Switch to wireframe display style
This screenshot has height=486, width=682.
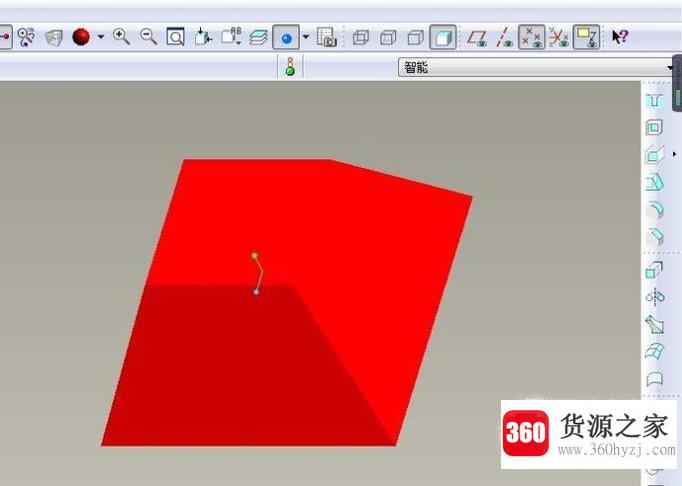click(x=361, y=37)
